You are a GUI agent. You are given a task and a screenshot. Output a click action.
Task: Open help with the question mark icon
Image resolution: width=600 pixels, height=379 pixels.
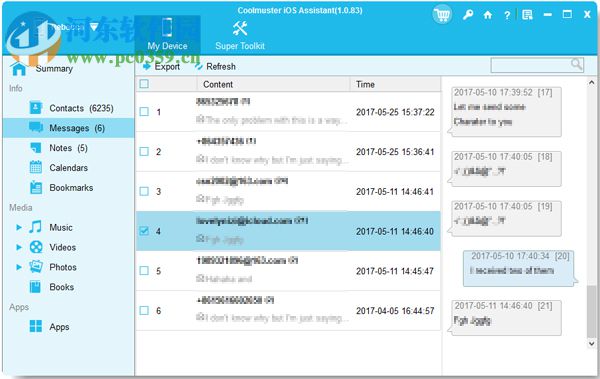click(x=507, y=15)
